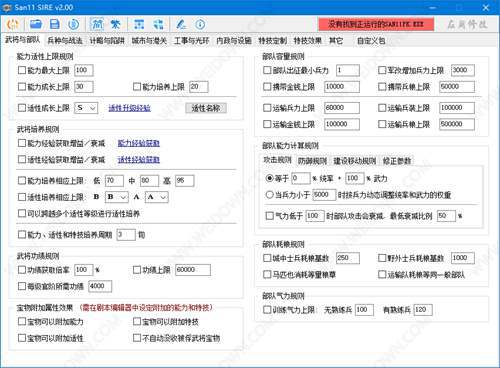Switch to the 兵种与战法 tab

pos(65,41)
